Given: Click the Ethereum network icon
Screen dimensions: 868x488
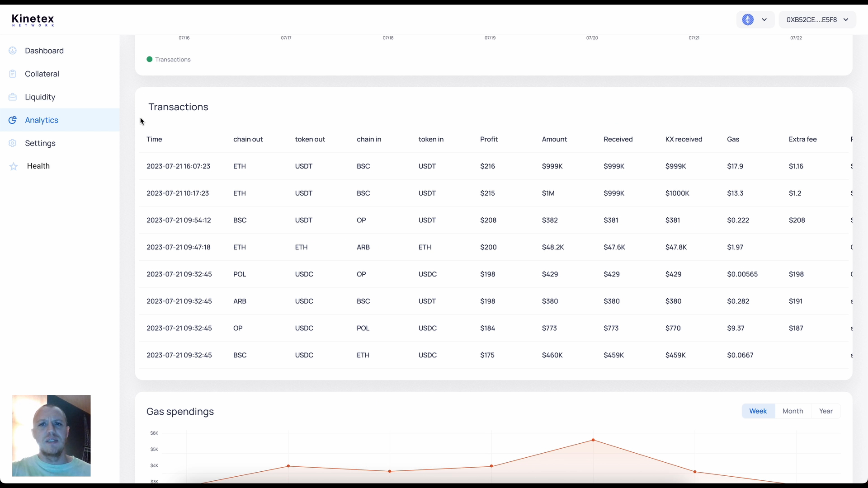Looking at the screenshot, I should click(x=748, y=20).
